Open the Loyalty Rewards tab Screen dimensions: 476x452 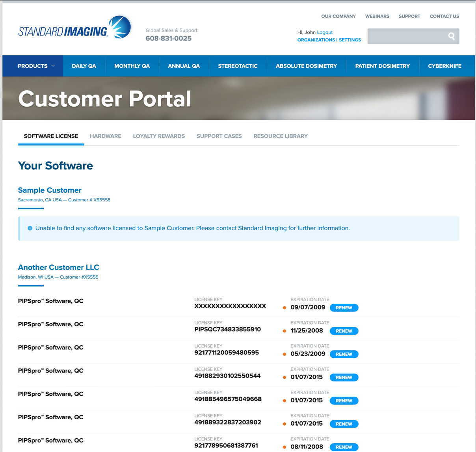point(159,136)
